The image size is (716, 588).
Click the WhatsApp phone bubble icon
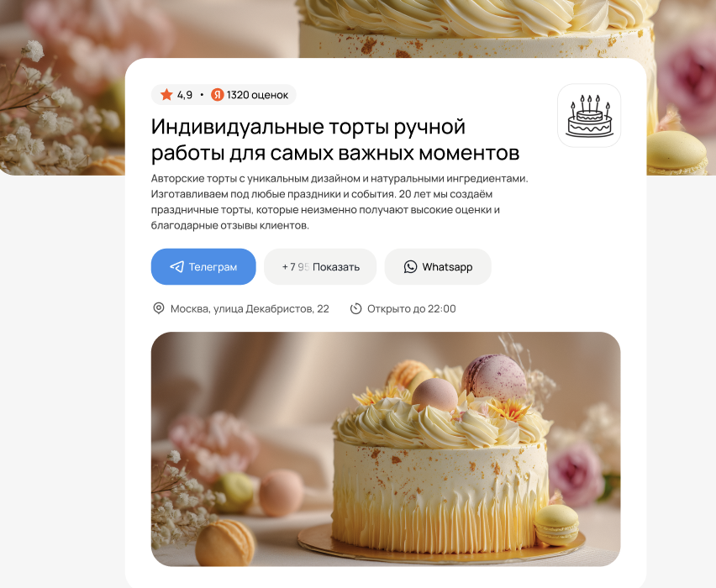tap(410, 266)
